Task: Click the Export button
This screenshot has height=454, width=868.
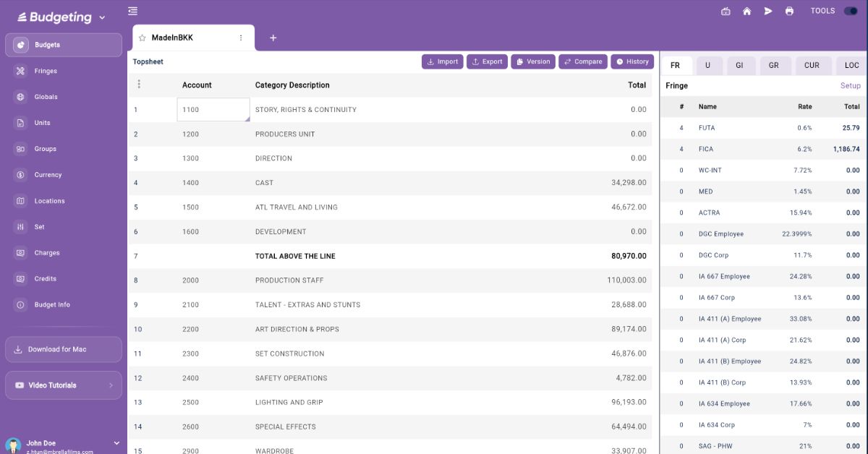Action: tap(487, 61)
